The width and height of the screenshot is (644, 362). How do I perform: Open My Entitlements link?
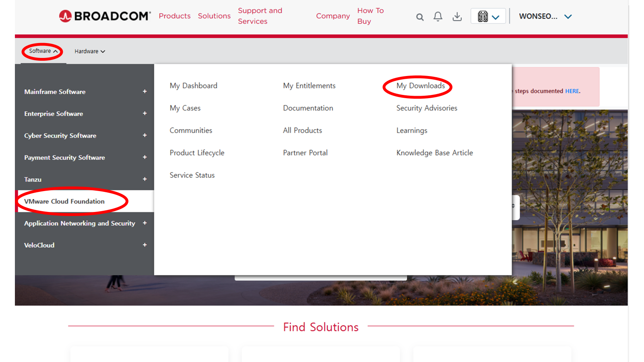(309, 86)
